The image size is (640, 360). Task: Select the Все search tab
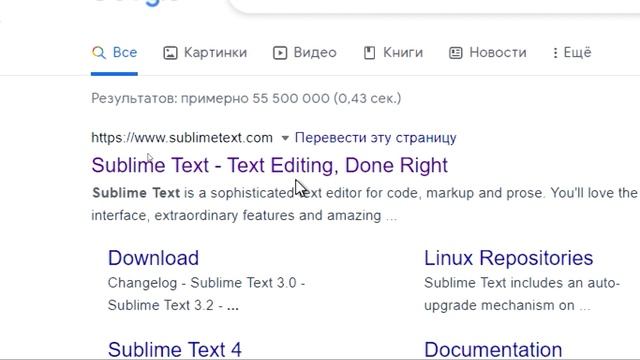point(114,53)
